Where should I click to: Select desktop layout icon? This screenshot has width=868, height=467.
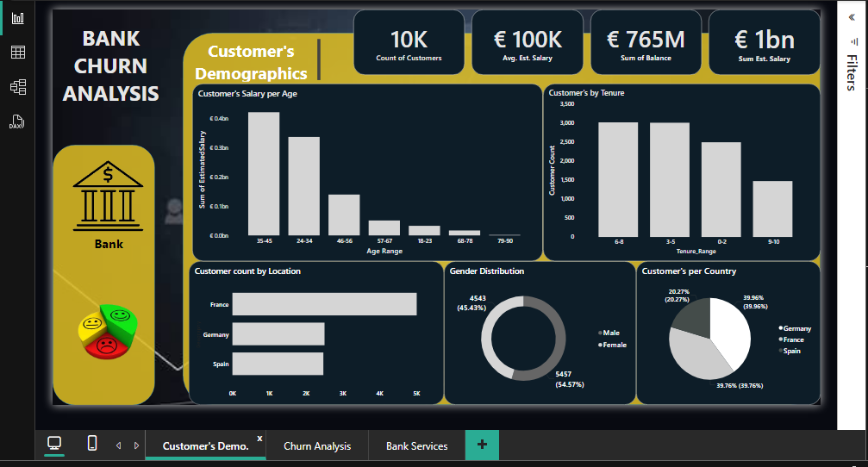(x=54, y=443)
